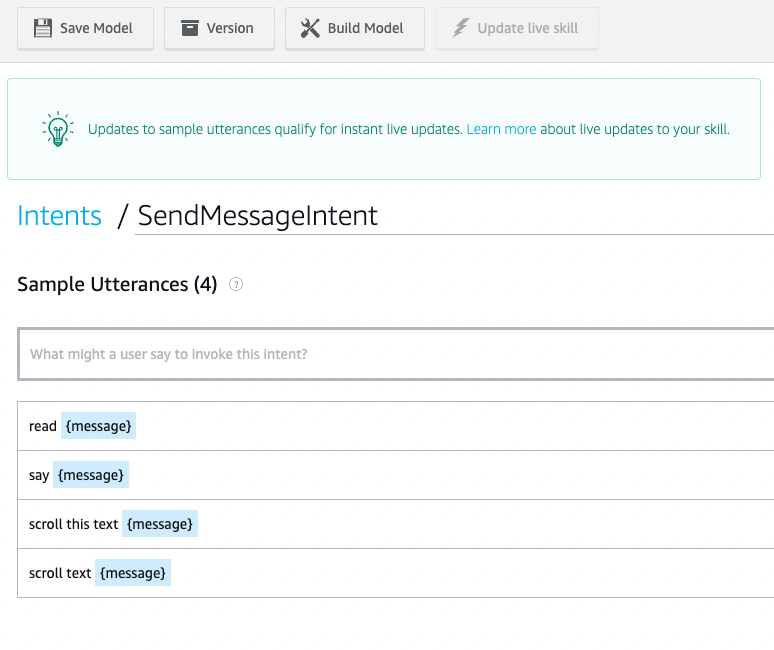Click the {message} slot in the read utterance

pos(98,426)
